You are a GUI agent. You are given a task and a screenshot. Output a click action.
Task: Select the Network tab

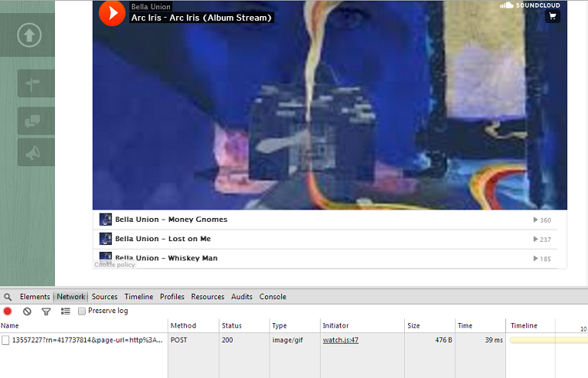71,297
